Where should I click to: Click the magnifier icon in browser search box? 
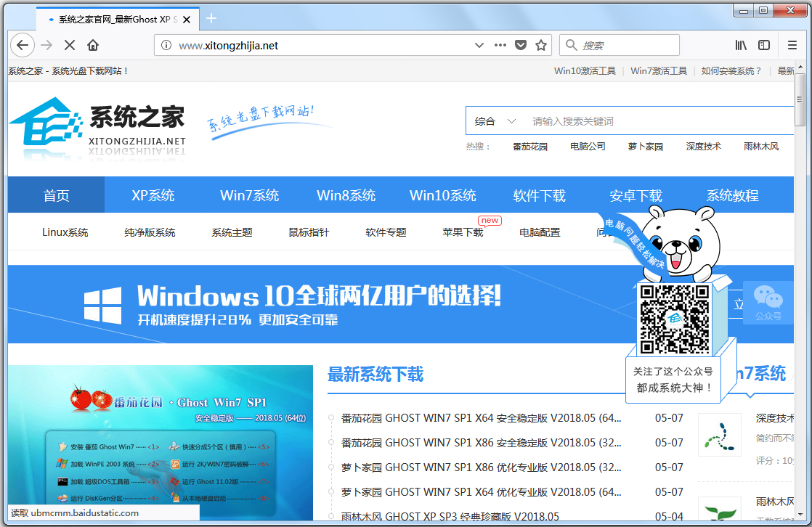571,45
